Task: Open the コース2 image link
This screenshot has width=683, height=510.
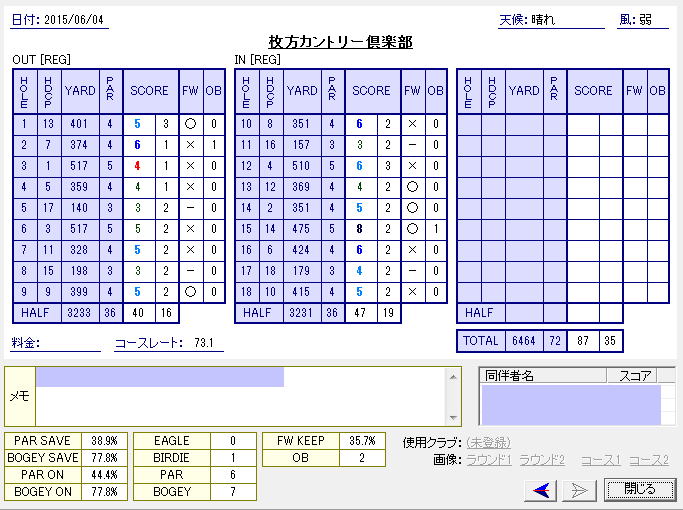Action: point(649,460)
